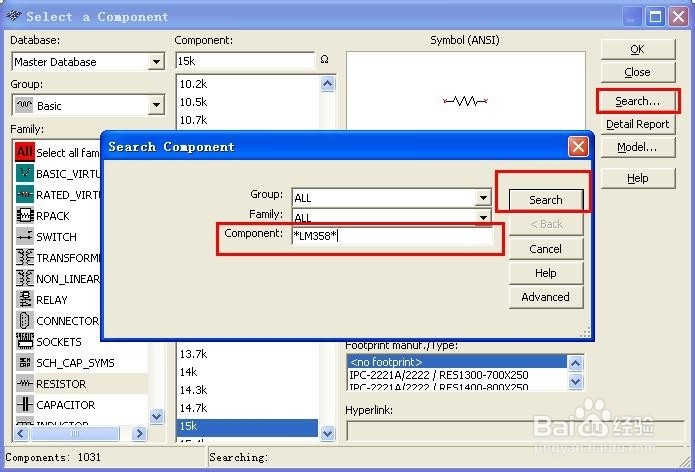Pick the NON_LINEAR transformer family icon
This screenshot has height=472, width=695.
(x=25, y=278)
